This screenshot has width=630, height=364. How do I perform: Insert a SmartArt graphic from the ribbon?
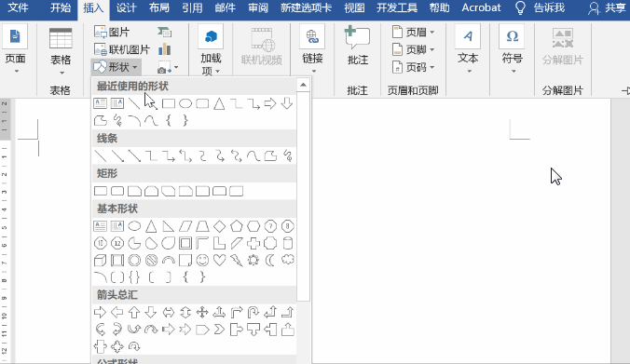(x=164, y=32)
